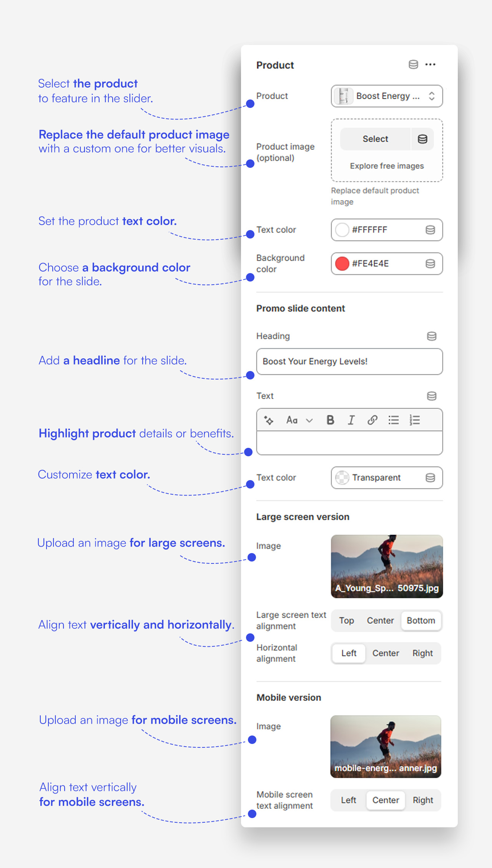The width and height of the screenshot is (492, 868).
Task: Click the AI sparkle generate text icon
Action: 269,420
